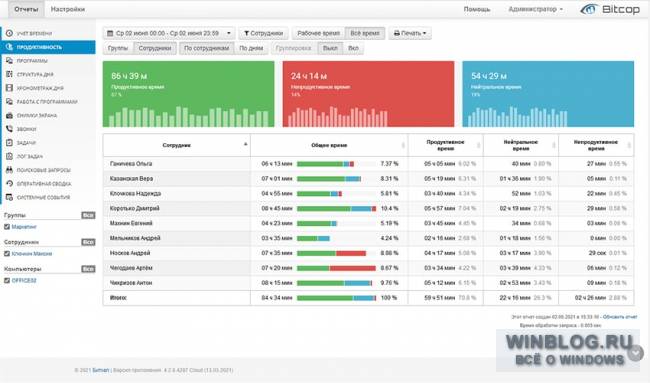The width and height of the screenshot is (650, 383).
Task: Open the Звонки menu label
Action: [x=27, y=129]
